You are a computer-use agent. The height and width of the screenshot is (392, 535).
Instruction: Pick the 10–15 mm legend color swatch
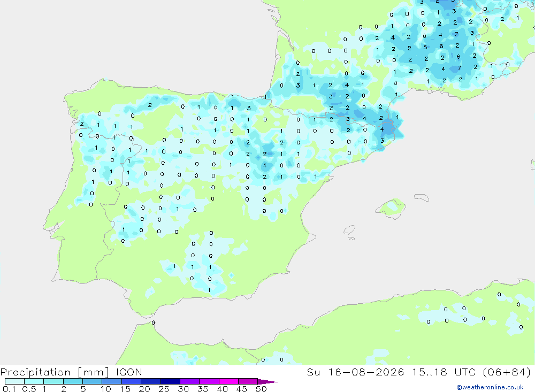[112, 381]
